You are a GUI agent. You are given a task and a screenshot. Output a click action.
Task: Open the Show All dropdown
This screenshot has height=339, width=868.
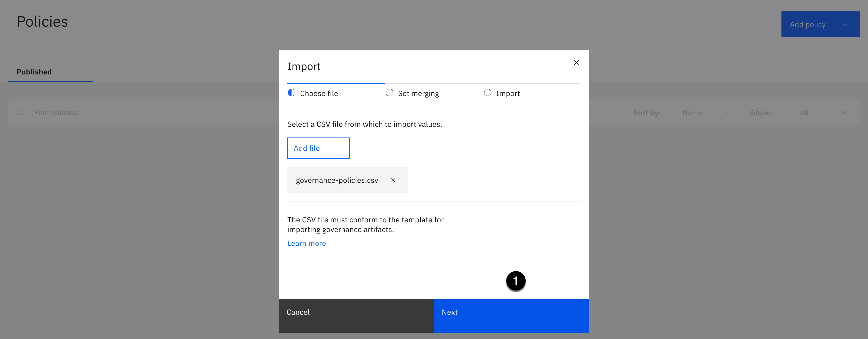pos(822,113)
